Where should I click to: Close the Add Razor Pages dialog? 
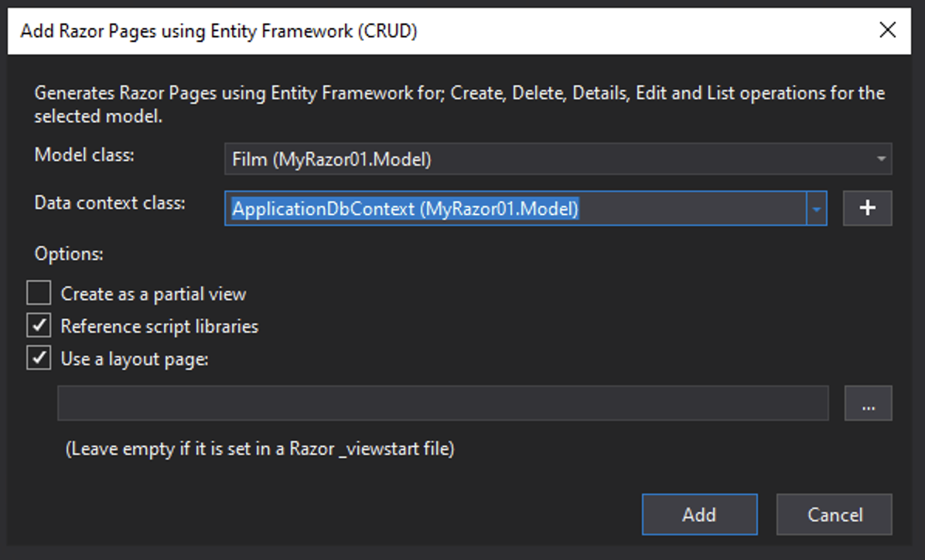(888, 30)
